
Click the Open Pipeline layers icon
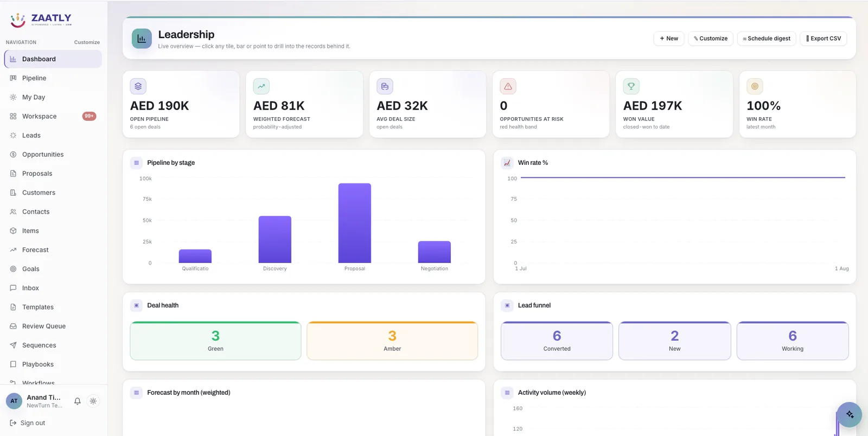point(138,86)
